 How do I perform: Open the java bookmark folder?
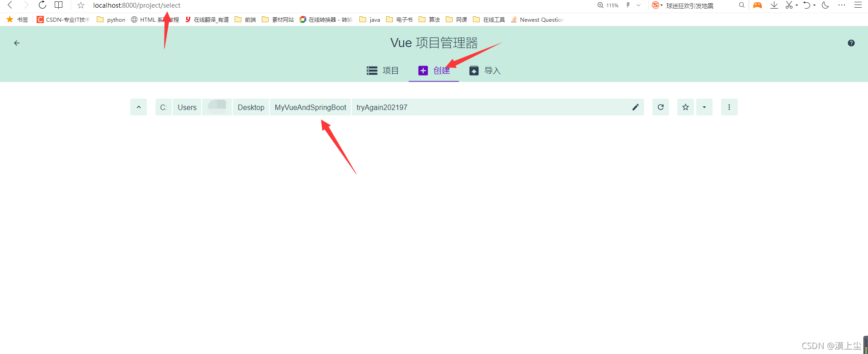pyautogui.click(x=370, y=19)
